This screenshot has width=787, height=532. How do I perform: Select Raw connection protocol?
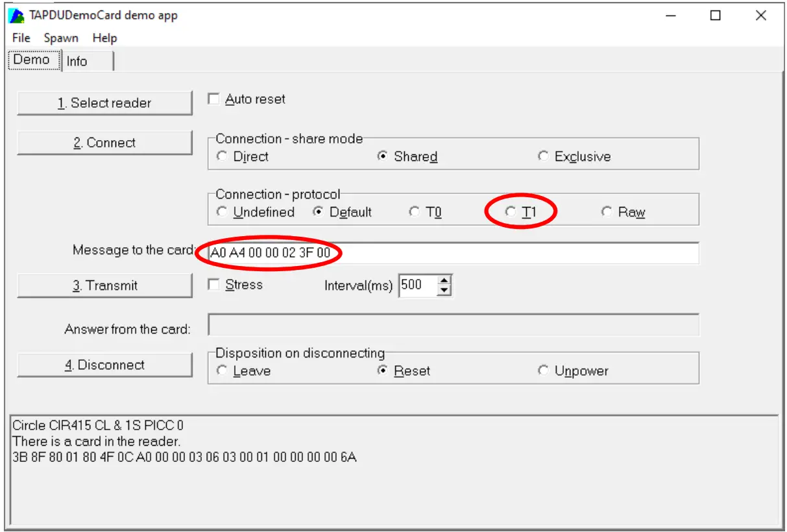click(624, 212)
